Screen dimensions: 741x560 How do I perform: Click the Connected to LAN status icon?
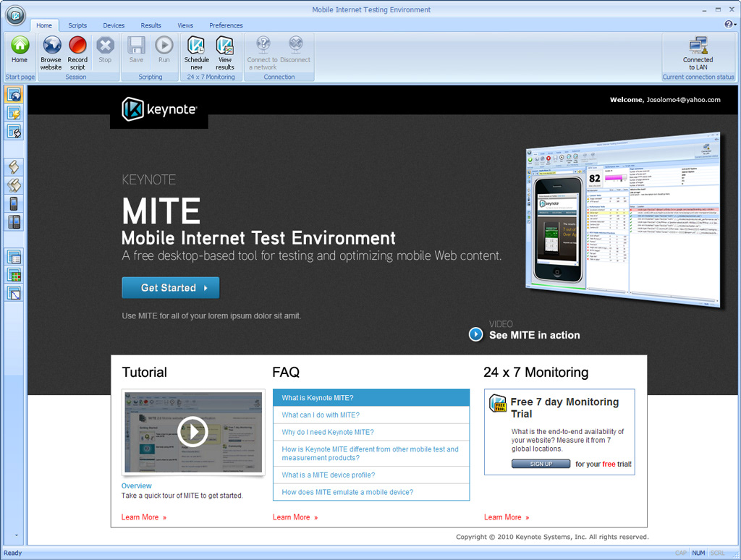click(698, 53)
